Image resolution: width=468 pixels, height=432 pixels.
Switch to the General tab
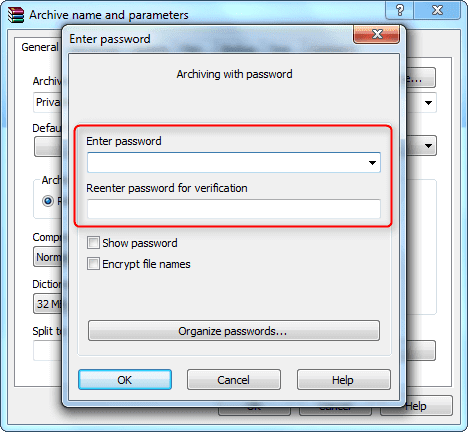(39, 47)
